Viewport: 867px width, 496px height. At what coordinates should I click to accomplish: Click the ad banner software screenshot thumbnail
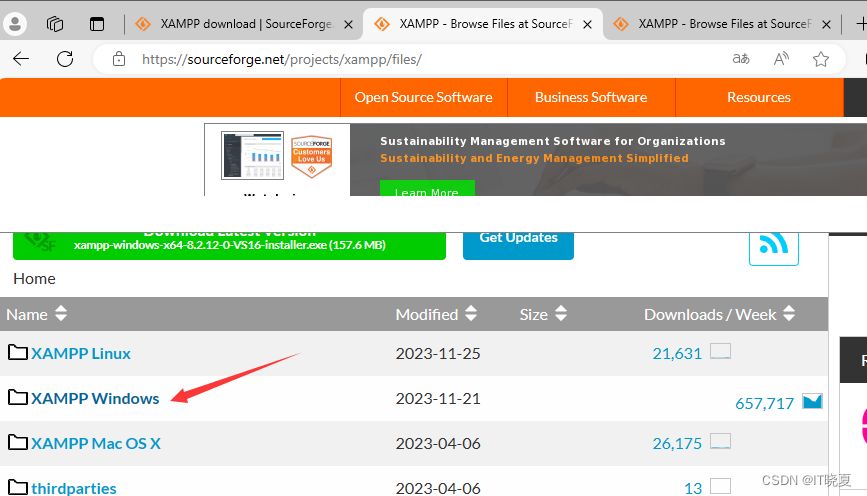click(x=252, y=155)
